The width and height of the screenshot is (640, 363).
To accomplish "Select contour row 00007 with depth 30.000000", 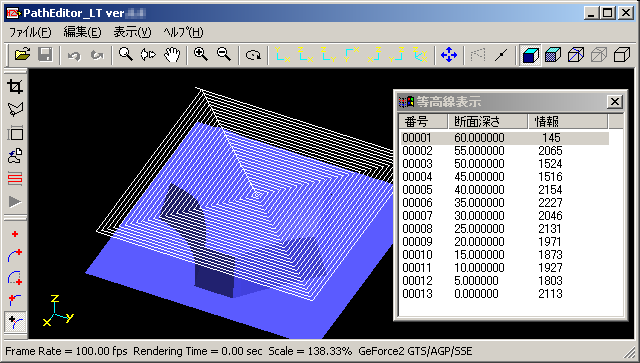I will coord(504,216).
